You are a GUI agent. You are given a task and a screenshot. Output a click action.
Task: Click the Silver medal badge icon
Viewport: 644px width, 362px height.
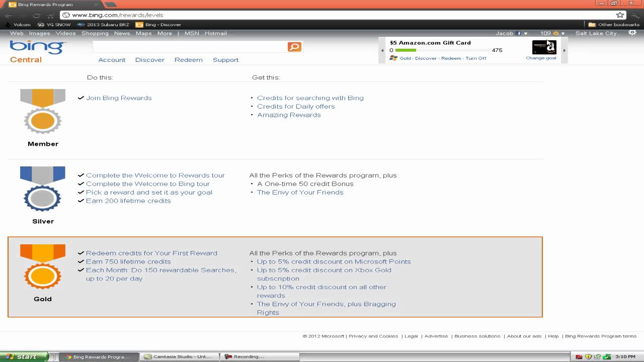click(x=43, y=190)
